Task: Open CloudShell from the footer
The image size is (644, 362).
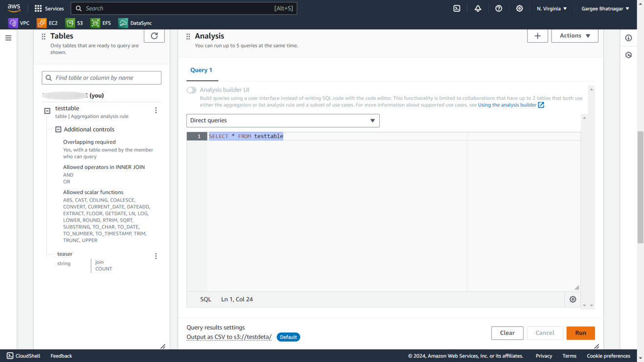Action: click(x=23, y=356)
